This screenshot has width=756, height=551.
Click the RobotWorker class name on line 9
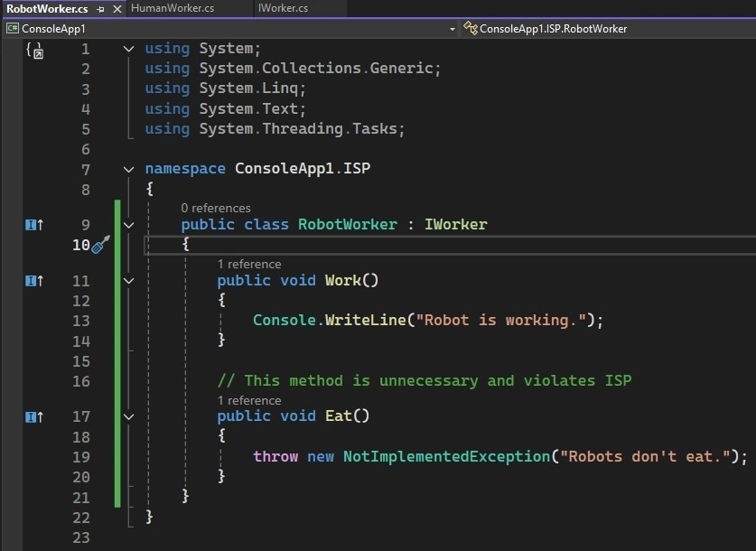coord(347,225)
